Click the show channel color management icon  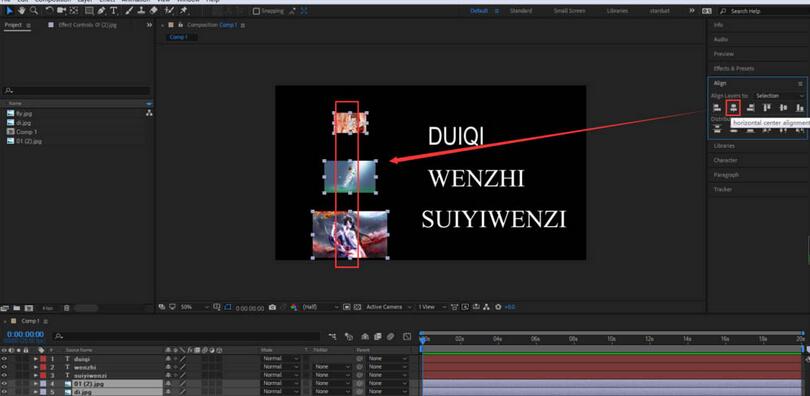(x=293, y=307)
